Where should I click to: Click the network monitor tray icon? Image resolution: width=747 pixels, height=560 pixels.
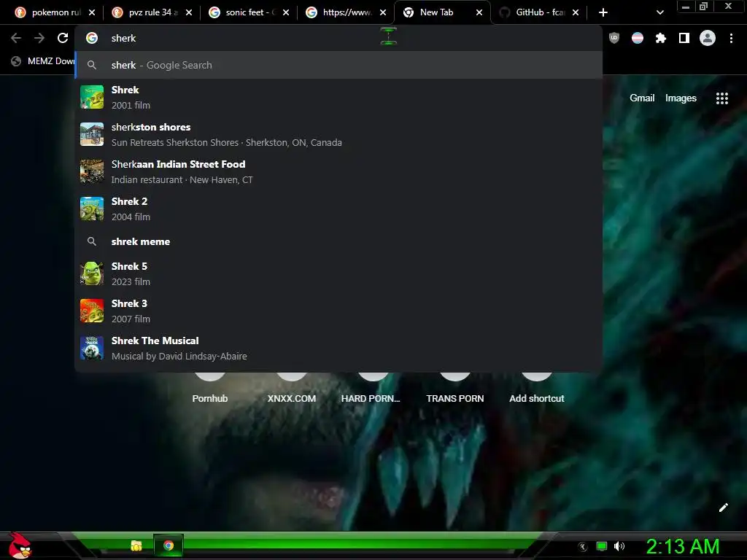602,546
